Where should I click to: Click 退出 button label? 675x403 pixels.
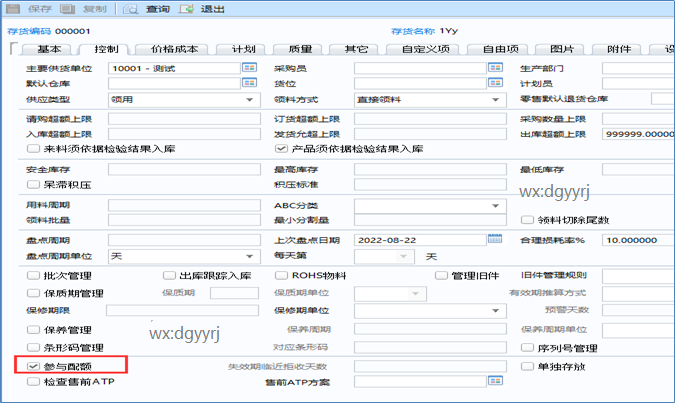click(212, 9)
